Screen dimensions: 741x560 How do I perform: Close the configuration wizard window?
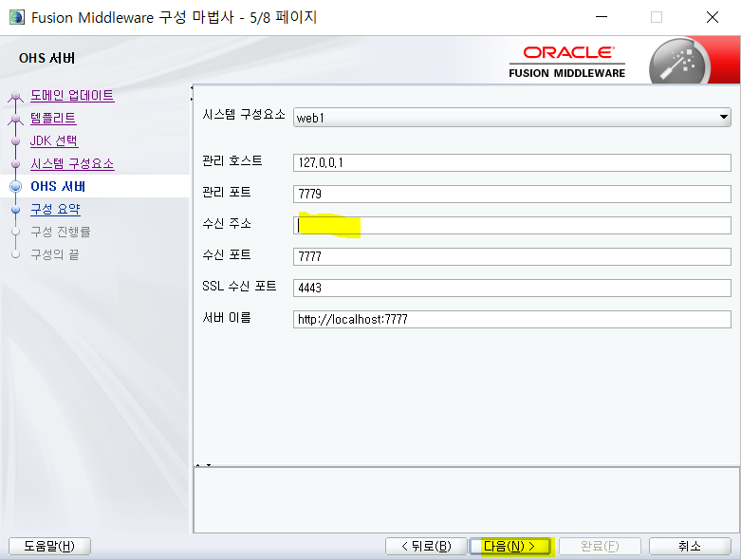[713, 17]
